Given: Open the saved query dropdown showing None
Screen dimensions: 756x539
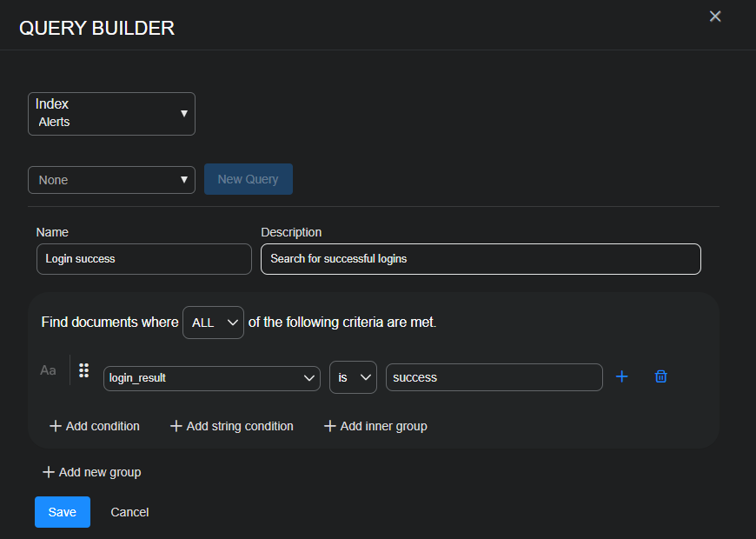Looking at the screenshot, I should (x=111, y=180).
